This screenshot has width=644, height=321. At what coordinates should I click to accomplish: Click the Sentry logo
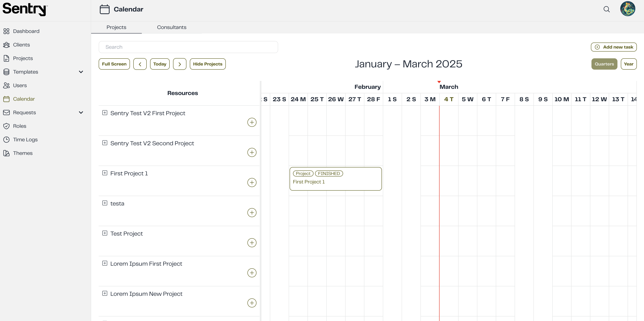pyautogui.click(x=25, y=9)
